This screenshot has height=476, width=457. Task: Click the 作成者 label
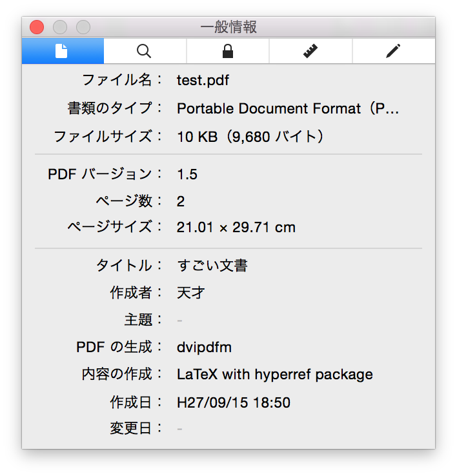coord(136,293)
